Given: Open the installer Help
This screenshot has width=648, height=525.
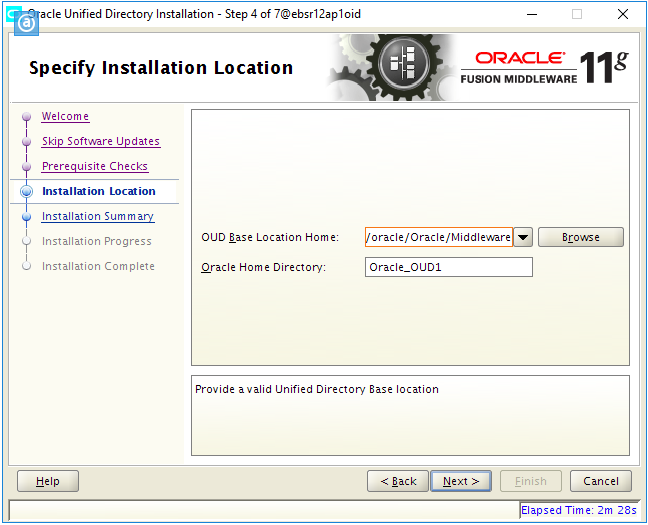Looking at the screenshot, I should [x=48, y=481].
